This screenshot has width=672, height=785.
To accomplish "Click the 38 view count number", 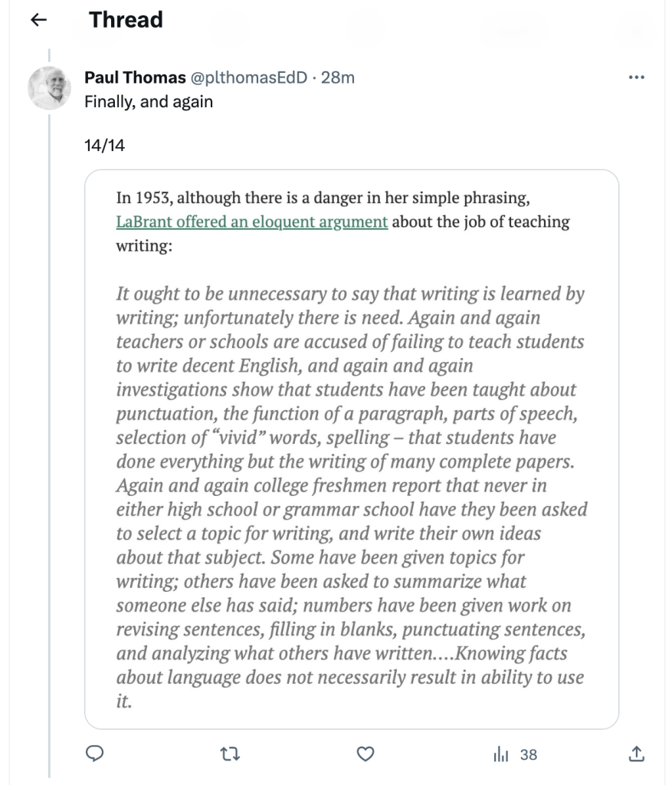I will coord(529,755).
